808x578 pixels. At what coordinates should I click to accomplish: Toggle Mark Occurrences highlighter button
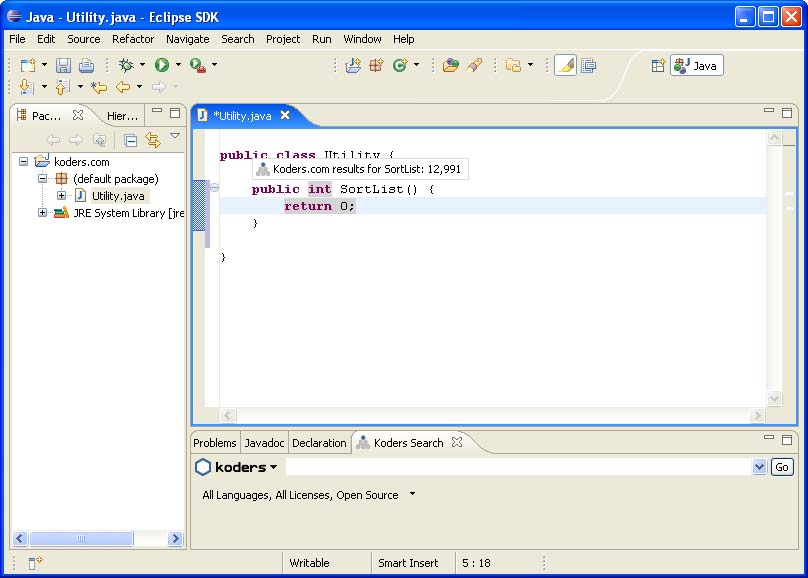click(565, 65)
